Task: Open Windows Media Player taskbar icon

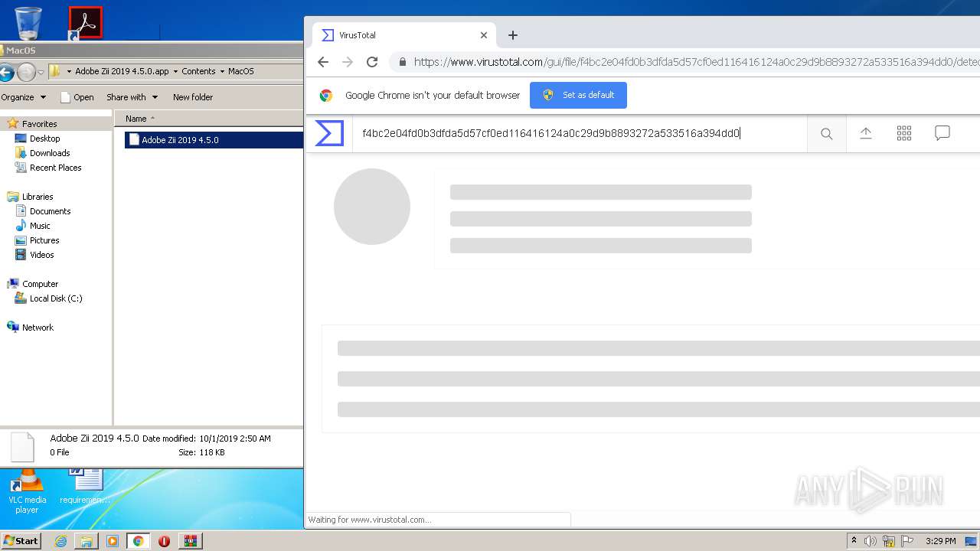Action: coord(113,541)
